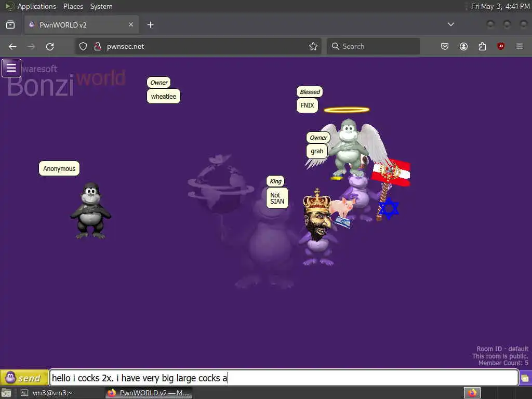Click the pwnsec.net address bar

click(x=198, y=46)
